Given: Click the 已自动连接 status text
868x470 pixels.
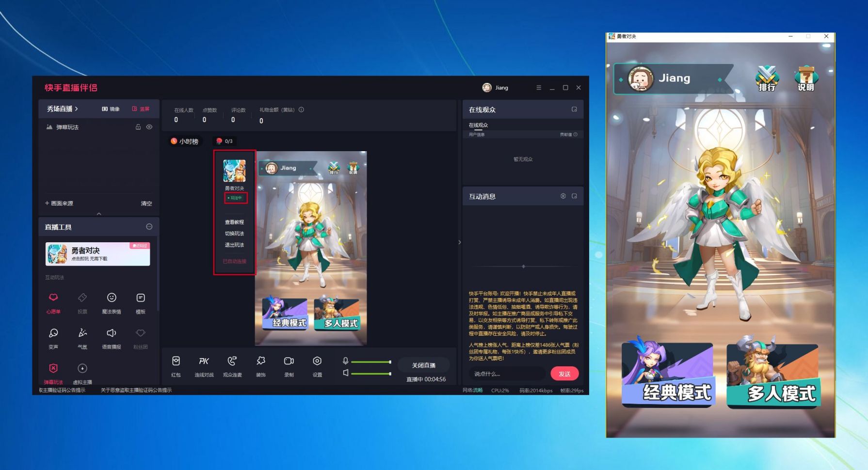Looking at the screenshot, I should pos(234,262).
